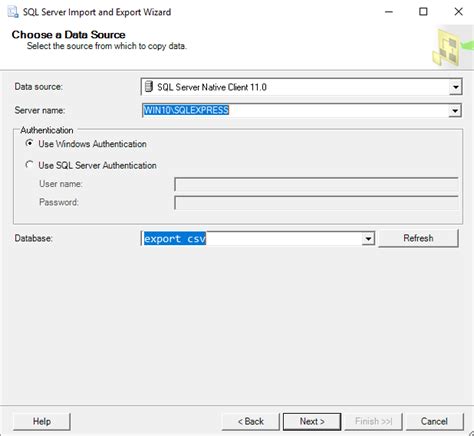Minimize the wizard window
Viewport: 474px width, 436px height.
(389, 12)
